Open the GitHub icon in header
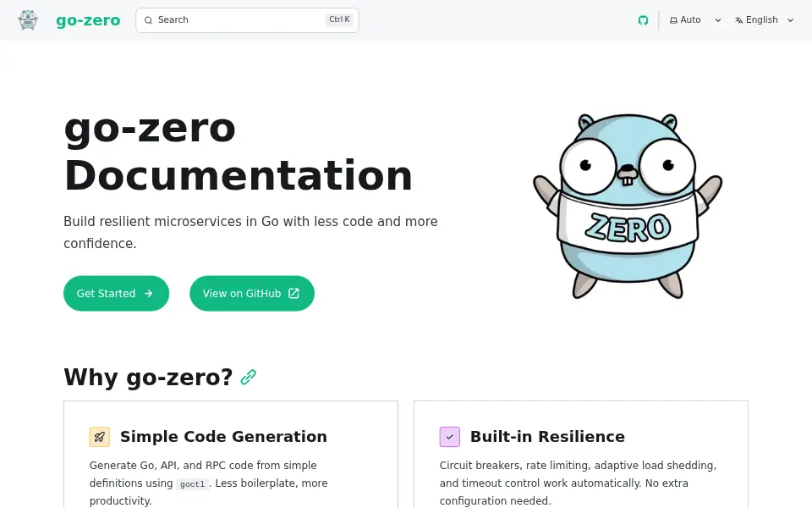This screenshot has height=508, width=812. [643, 20]
